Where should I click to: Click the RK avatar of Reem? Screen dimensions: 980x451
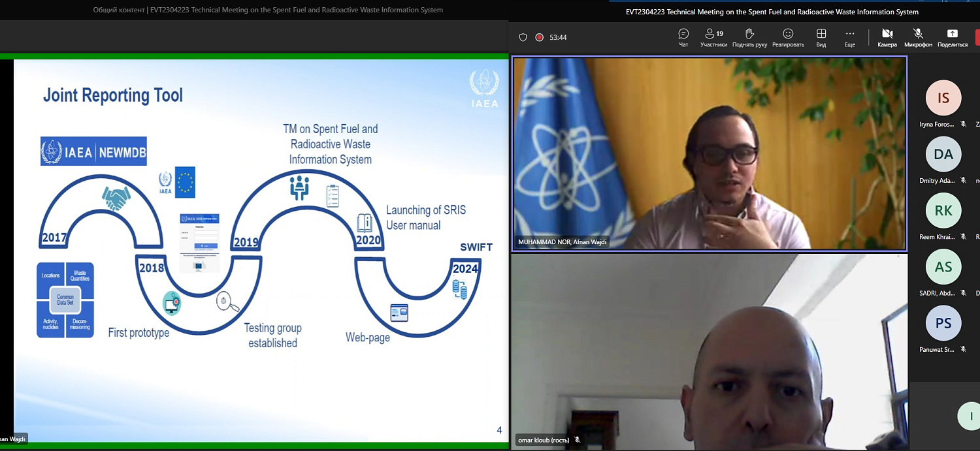pos(943,210)
